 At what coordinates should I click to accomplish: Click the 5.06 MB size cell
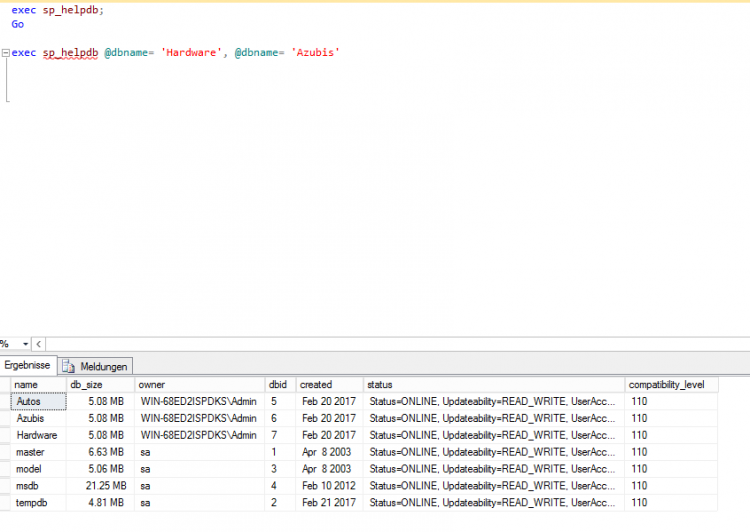(x=100, y=469)
